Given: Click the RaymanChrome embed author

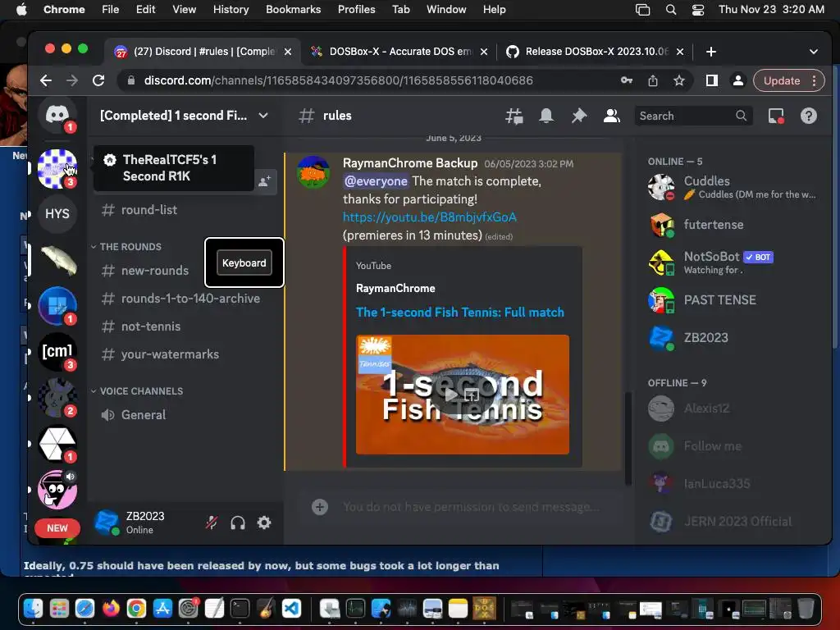Looking at the screenshot, I should point(395,288).
